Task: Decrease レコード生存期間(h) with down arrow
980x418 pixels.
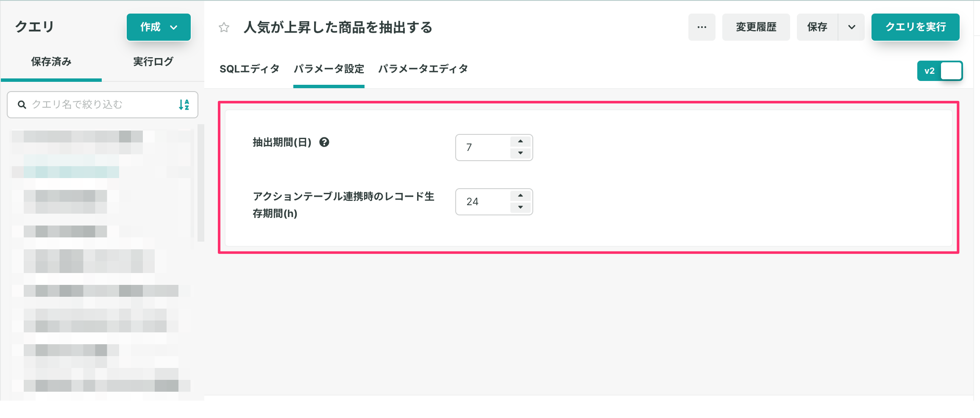Action: (521, 207)
